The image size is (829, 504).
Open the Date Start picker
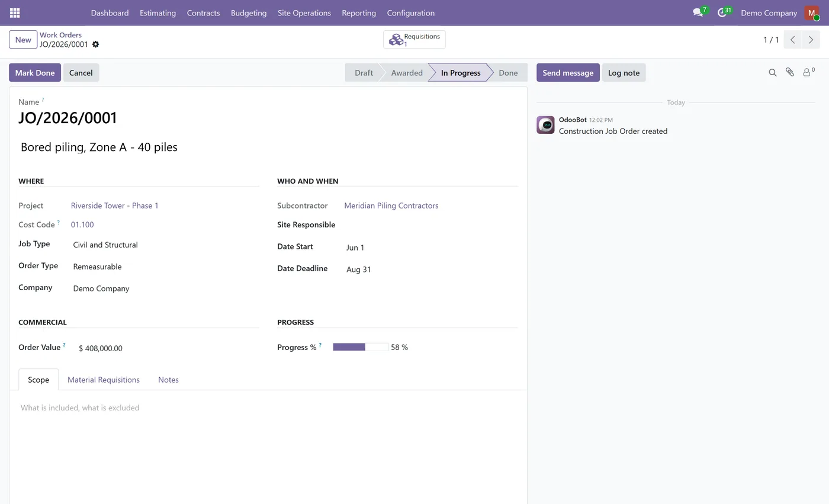[430, 248]
